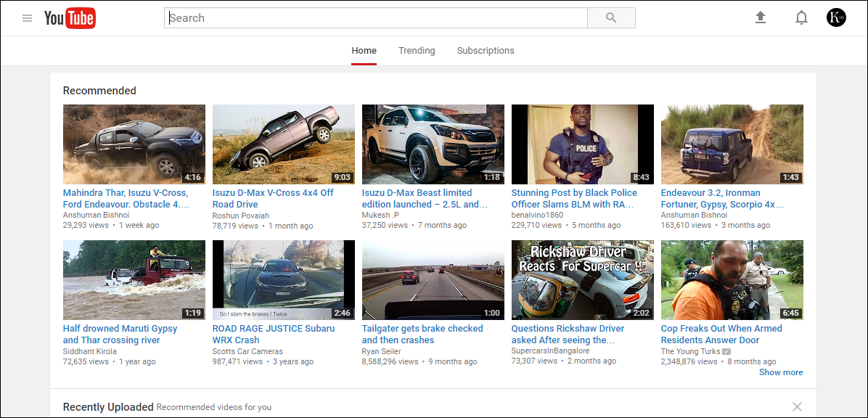Open the Endeavour 3.2 Ironman thumbnail
Viewport: 868px width, 418px height.
(732, 144)
